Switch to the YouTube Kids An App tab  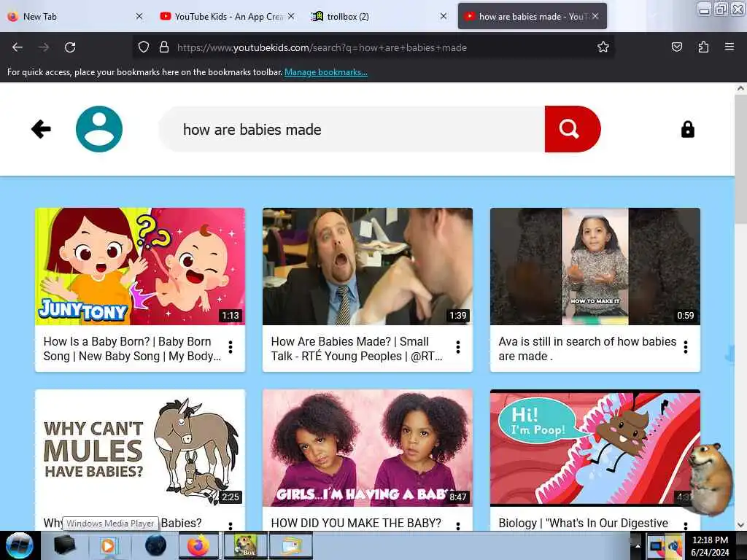tap(224, 16)
